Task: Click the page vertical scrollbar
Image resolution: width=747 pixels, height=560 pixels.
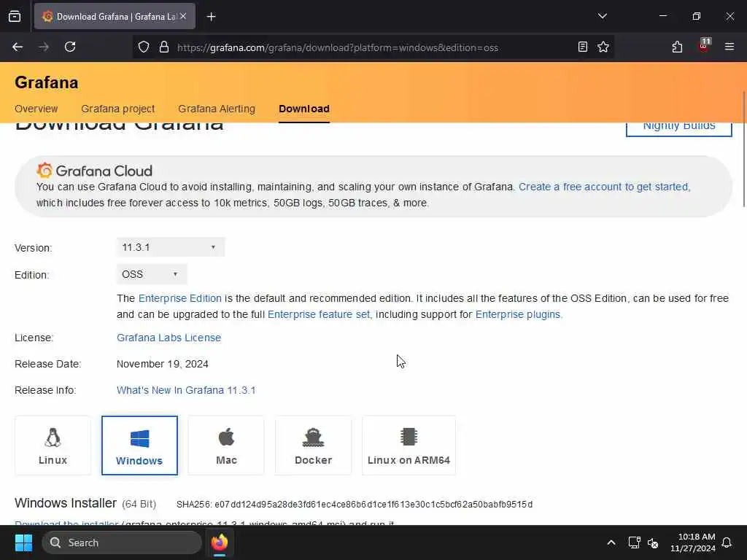Action: click(x=743, y=149)
